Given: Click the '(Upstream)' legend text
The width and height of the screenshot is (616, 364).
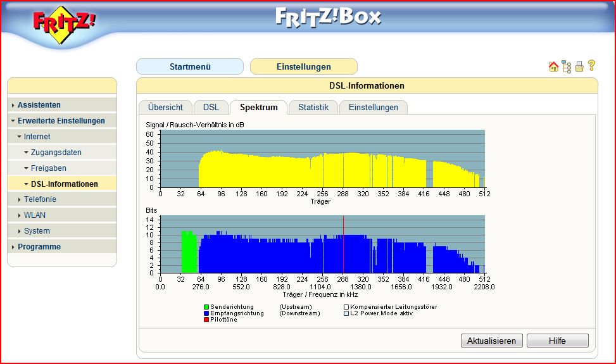Looking at the screenshot, I should (x=296, y=307).
